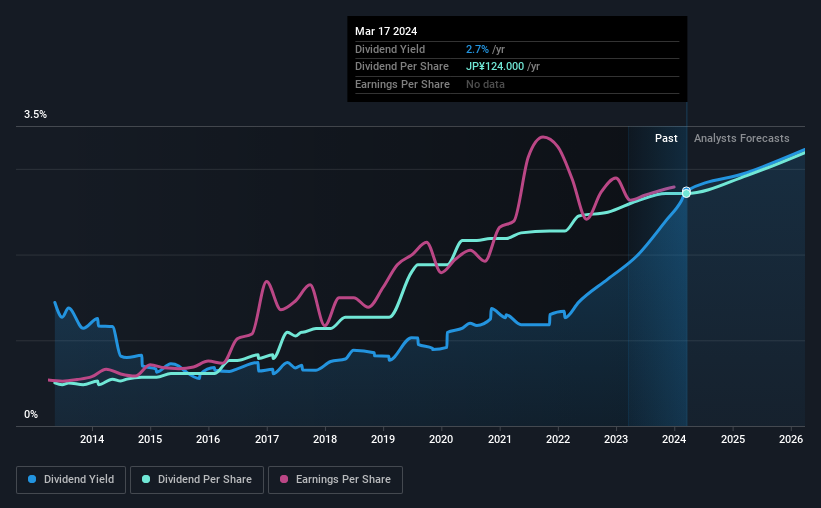The width and height of the screenshot is (821, 508).
Task: Click the 'Past' region label
Action: pos(666,138)
